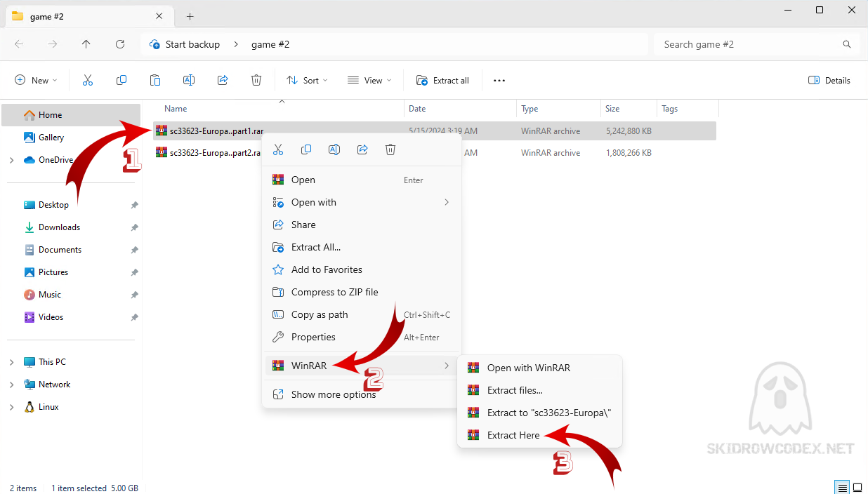
Task: Switch to large thumbnails view in status bar
Action: point(857,488)
